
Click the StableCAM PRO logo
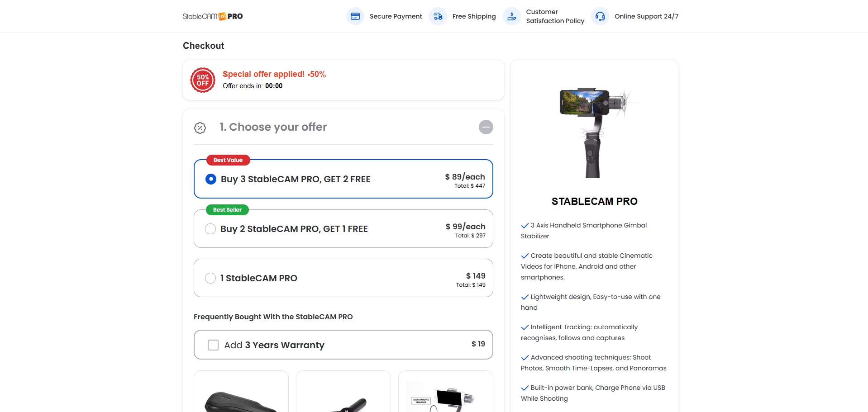(x=212, y=16)
